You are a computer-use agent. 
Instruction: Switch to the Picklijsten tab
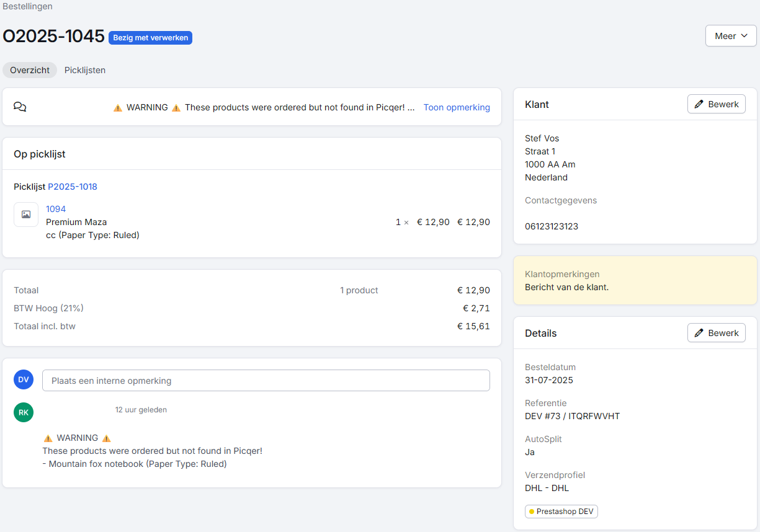pyautogui.click(x=85, y=70)
